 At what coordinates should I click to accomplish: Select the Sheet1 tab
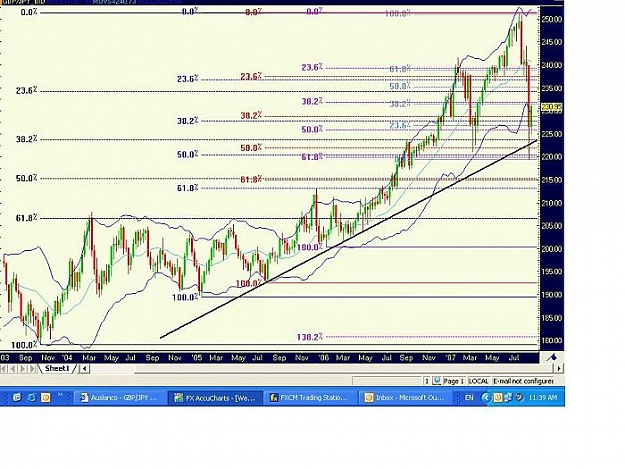pyautogui.click(x=57, y=369)
